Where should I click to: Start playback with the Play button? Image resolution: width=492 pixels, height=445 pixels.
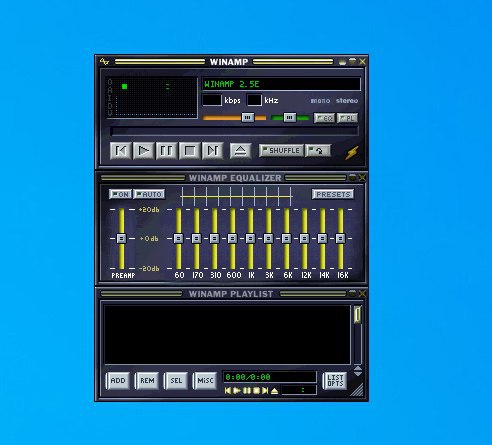pyautogui.click(x=143, y=151)
